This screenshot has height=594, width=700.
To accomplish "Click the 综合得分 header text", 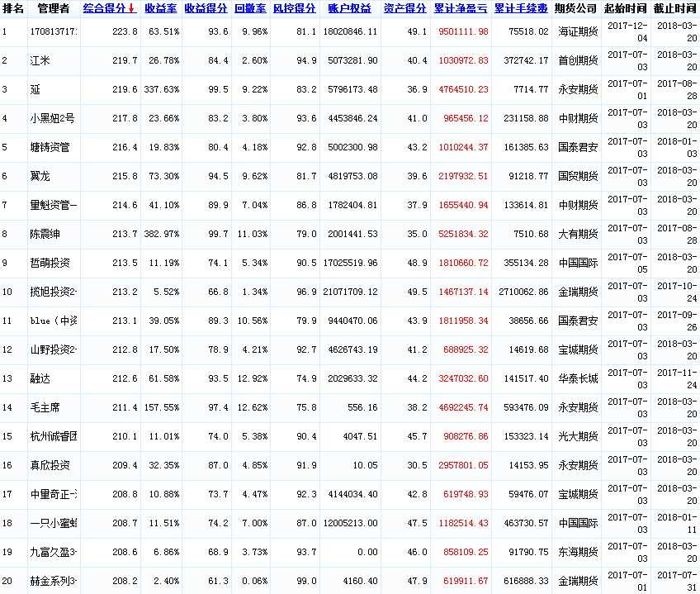I will click(x=105, y=8).
